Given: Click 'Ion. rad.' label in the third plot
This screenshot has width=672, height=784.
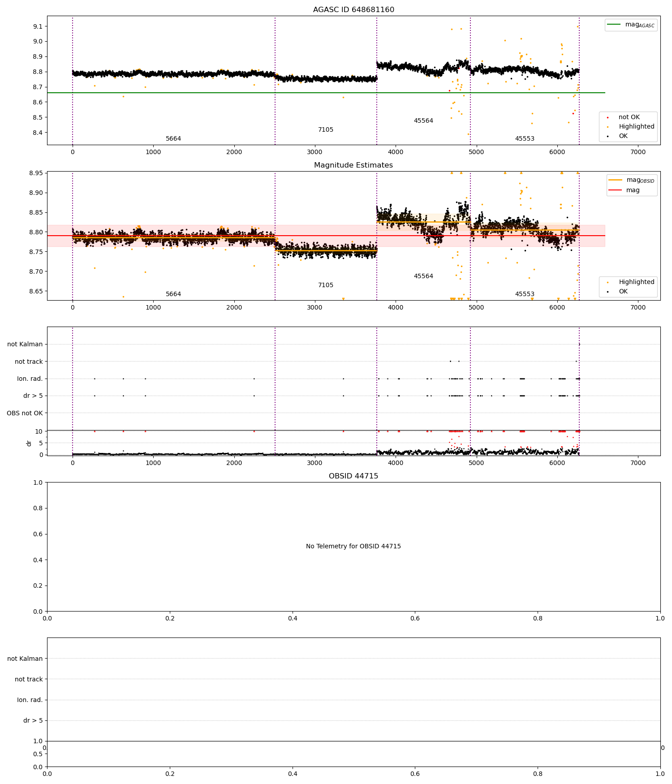Looking at the screenshot, I should (x=30, y=379).
